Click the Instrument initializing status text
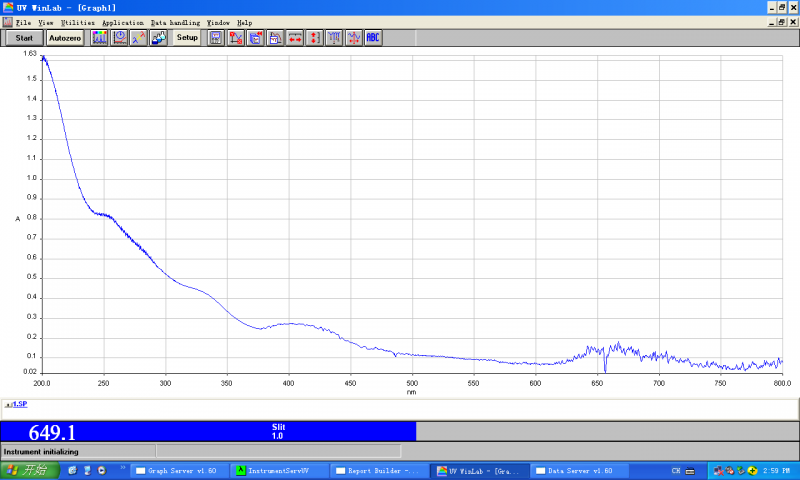 click(41, 452)
